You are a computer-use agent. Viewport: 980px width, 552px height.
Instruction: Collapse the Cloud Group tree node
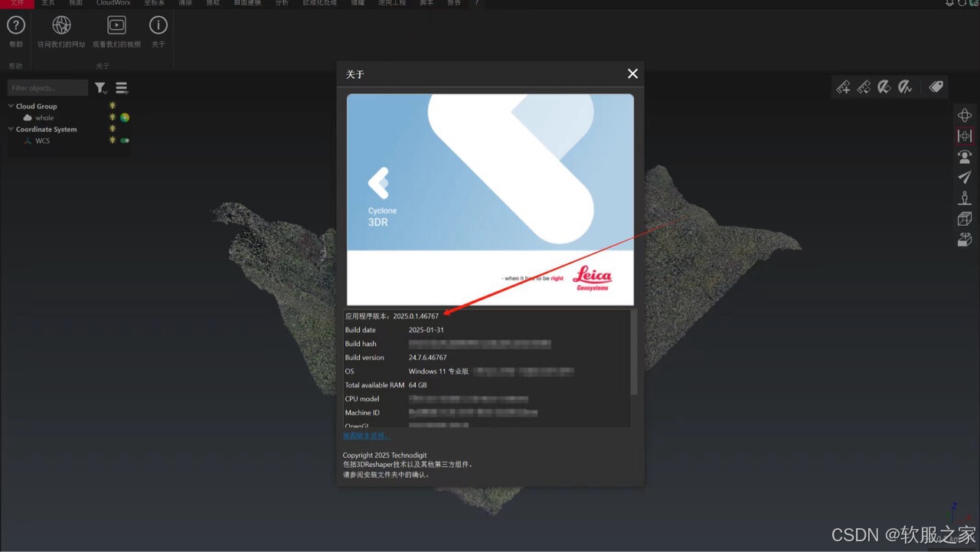[11, 106]
